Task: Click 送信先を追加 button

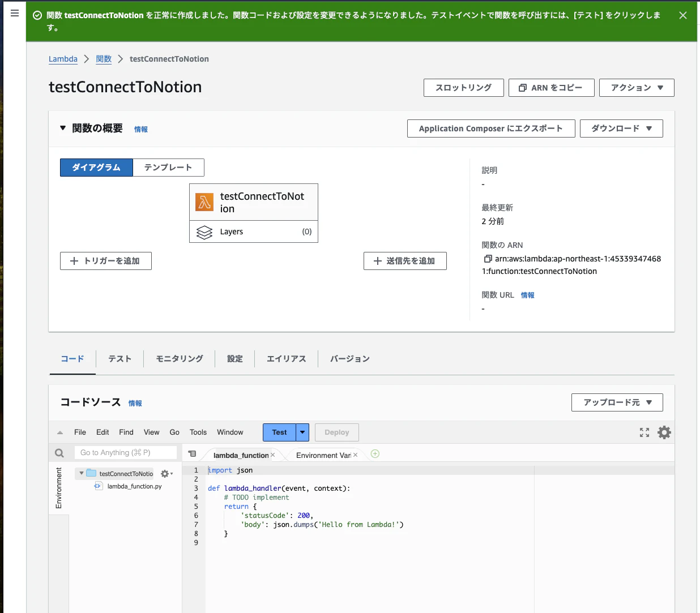Action: (x=405, y=261)
